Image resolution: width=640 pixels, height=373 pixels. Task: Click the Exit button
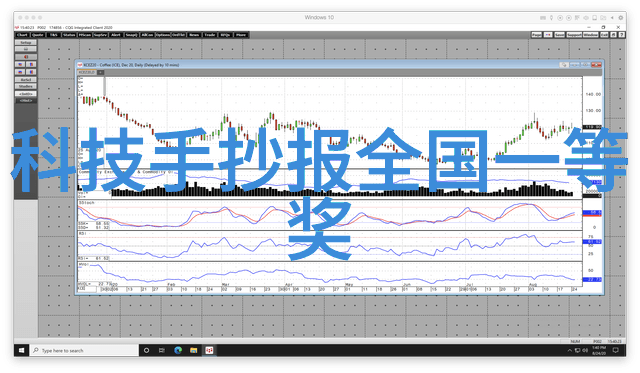(x=604, y=35)
